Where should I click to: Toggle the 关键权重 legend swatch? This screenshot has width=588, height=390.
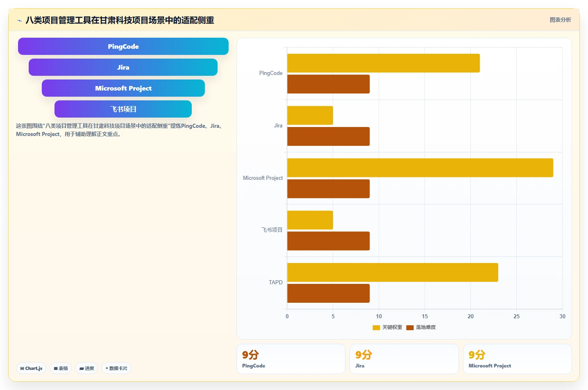click(376, 327)
